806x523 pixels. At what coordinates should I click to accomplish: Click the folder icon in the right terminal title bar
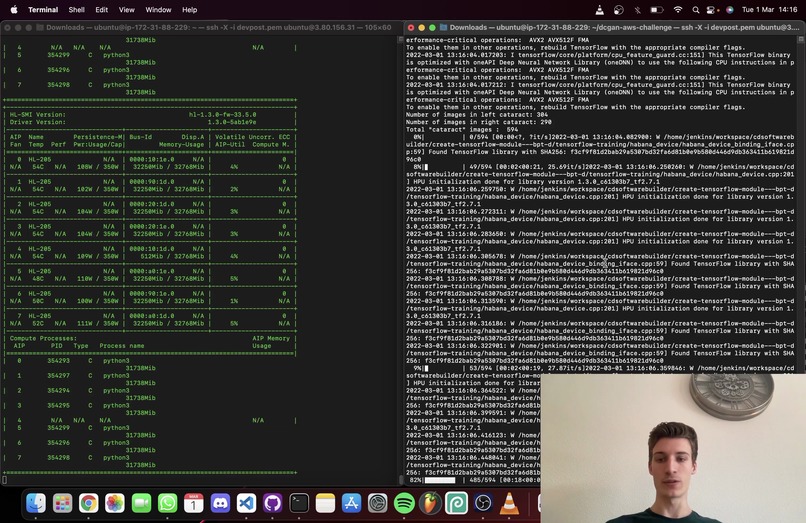[x=443, y=28]
